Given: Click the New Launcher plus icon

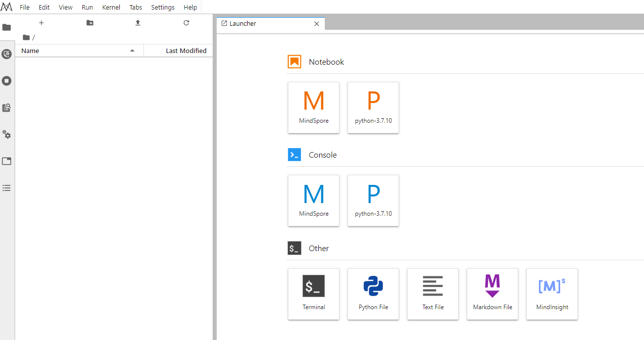Looking at the screenshot, I should click(x=41, y=23).
